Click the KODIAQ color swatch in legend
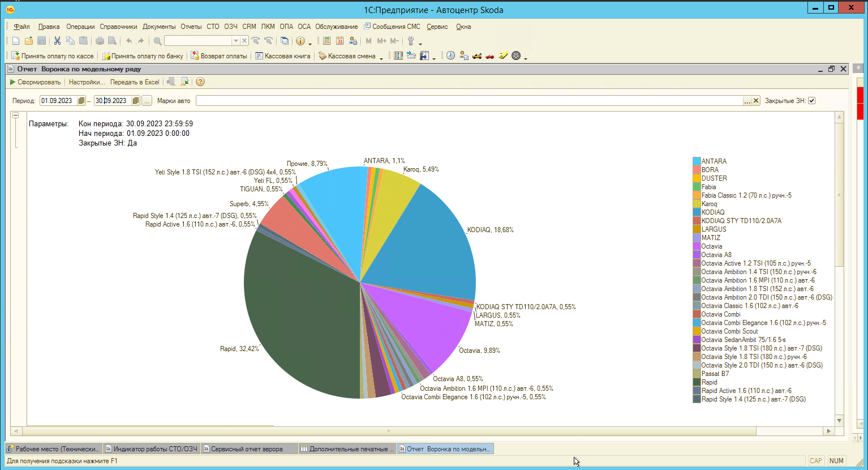Viewport: 868px width, 470px height. coord(697,212)
